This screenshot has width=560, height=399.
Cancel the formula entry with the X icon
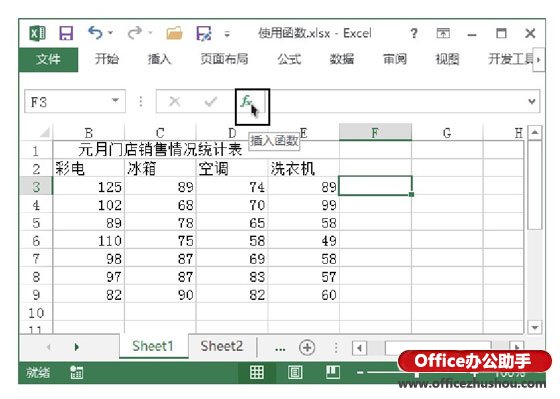point(175,102)
